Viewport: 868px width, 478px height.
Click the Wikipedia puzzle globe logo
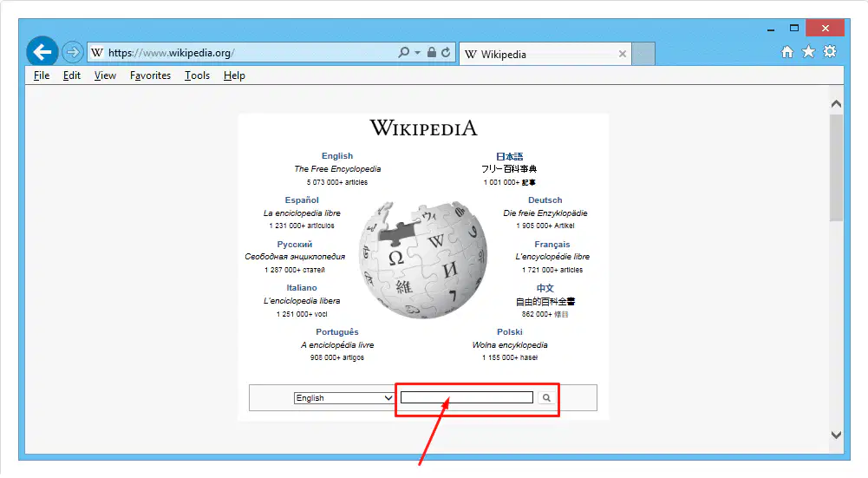(x=423, y=259)
